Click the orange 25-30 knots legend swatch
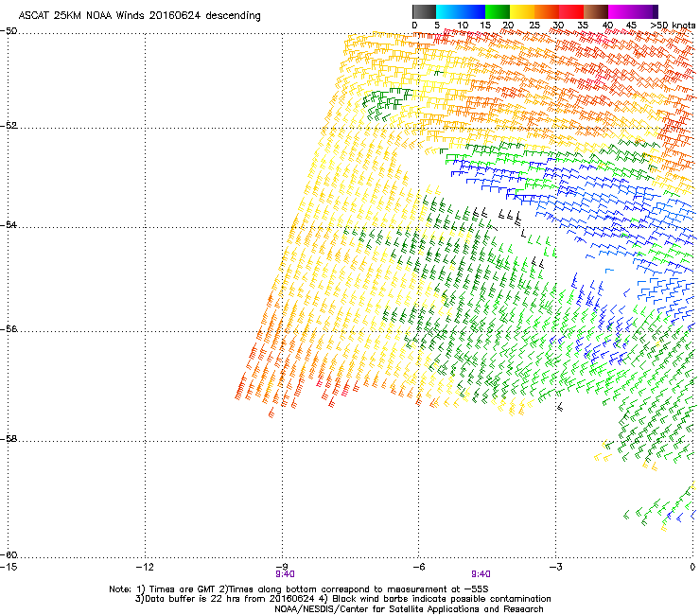Screen dimensions: 700x615 pos(547,11)
